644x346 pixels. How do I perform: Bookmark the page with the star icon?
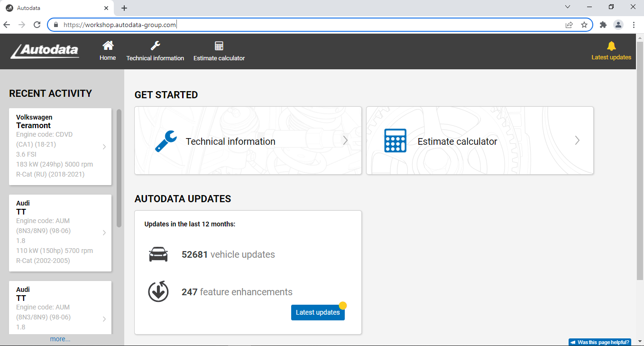pyautogui.click(x=584, y=24)
